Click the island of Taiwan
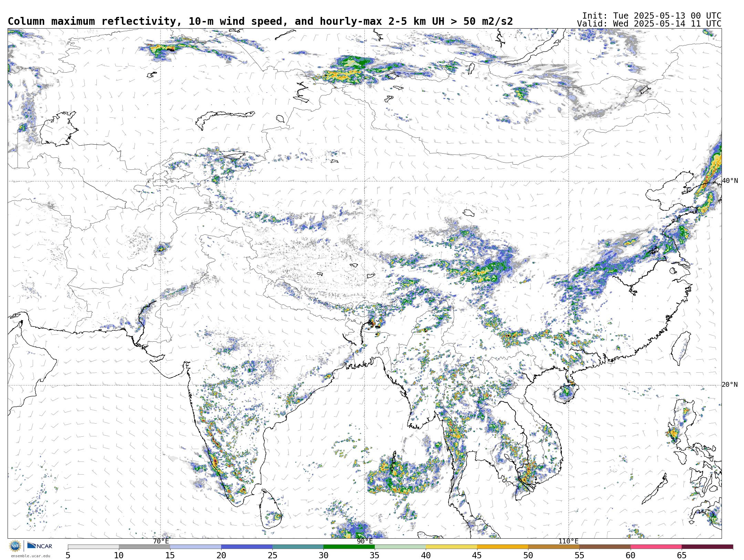 coord(681,349)
